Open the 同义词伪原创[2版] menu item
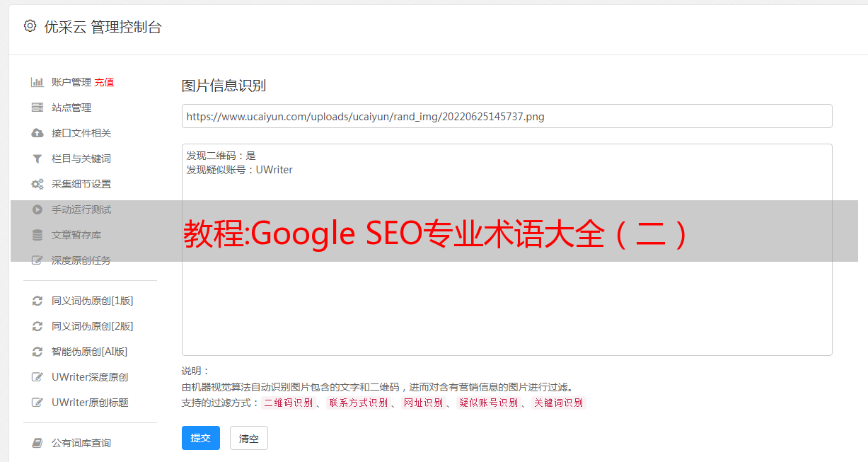868x462 pixels. [x=92, y=326]
